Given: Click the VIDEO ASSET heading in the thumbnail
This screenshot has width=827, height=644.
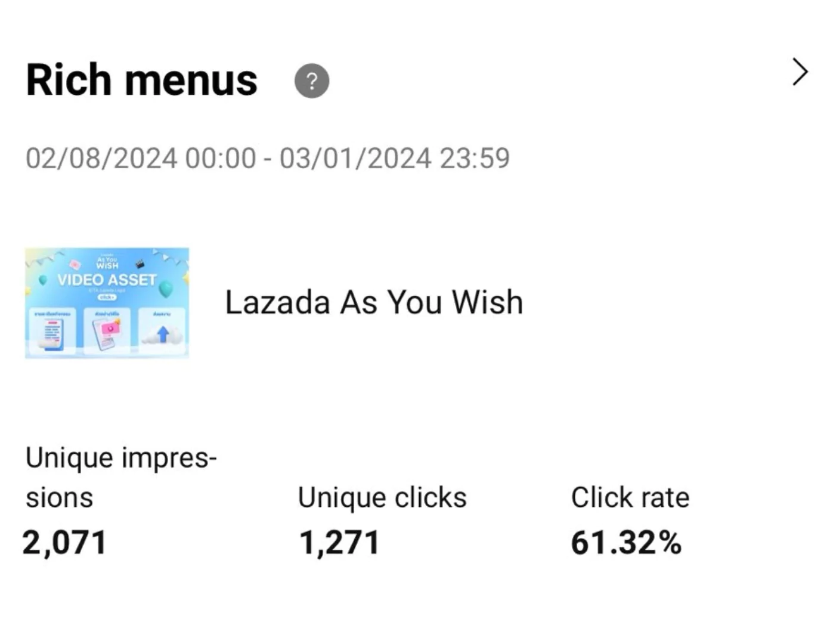Looking at the screenshot, I should 107,280.
